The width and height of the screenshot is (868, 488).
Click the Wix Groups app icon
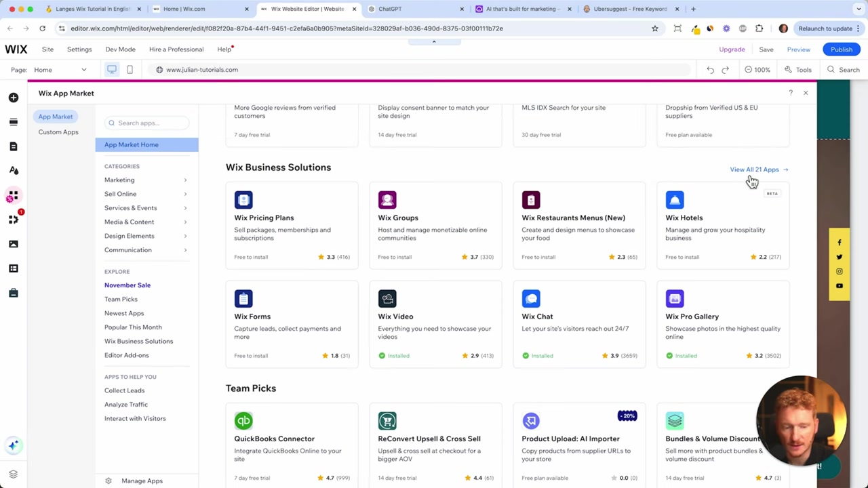pos(387,200)
